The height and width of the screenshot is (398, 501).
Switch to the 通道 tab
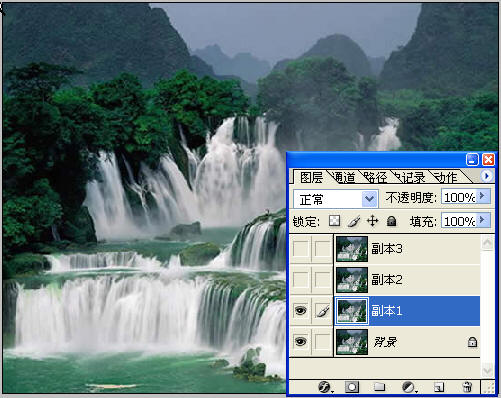(x=345, y=177)
